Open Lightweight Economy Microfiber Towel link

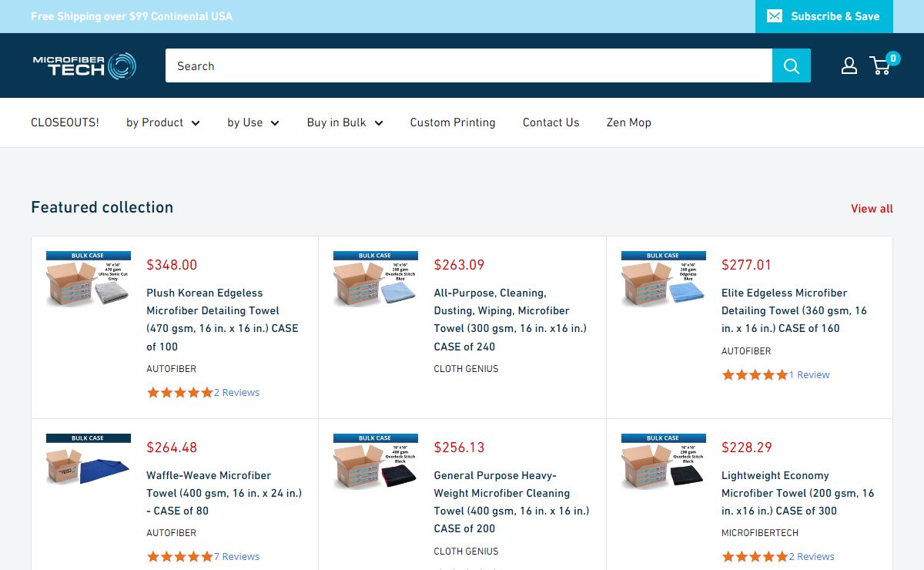(798, 493)
